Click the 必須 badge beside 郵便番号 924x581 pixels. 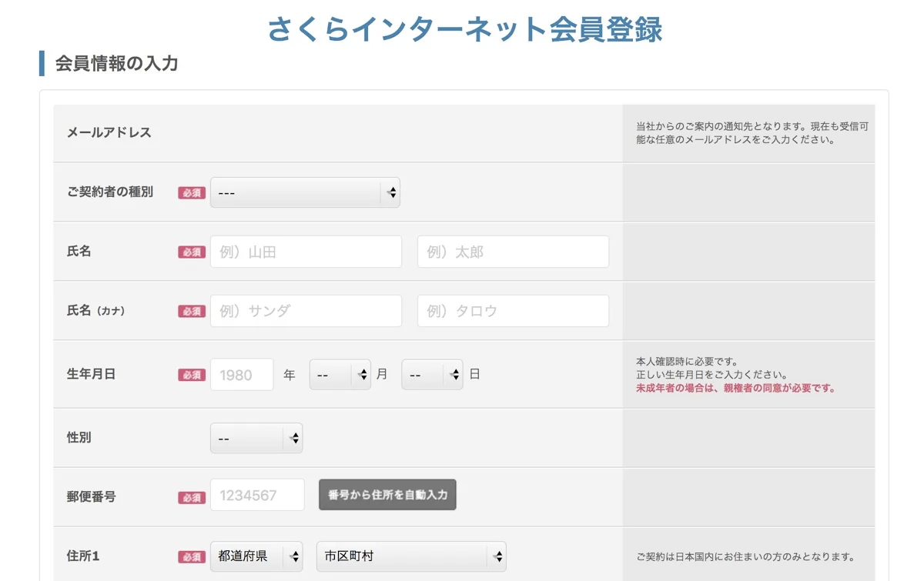click(x=192, y=498)
